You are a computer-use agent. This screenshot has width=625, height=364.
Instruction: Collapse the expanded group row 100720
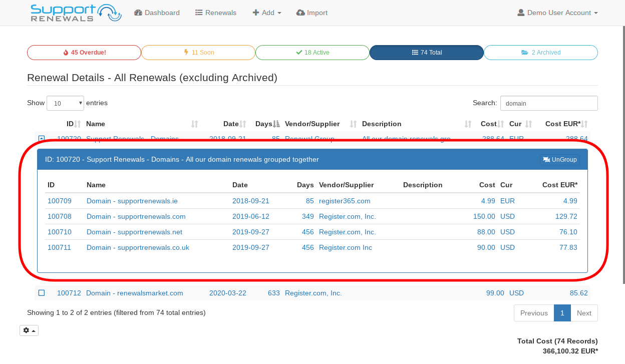pos(42,139)
